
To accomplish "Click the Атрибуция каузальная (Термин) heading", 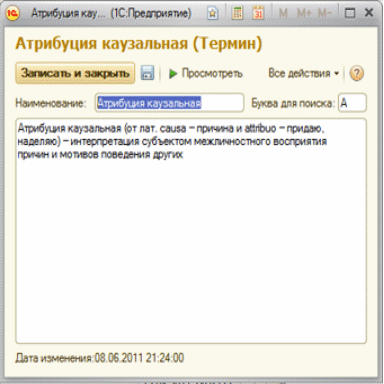I will [x=139, y=44].
